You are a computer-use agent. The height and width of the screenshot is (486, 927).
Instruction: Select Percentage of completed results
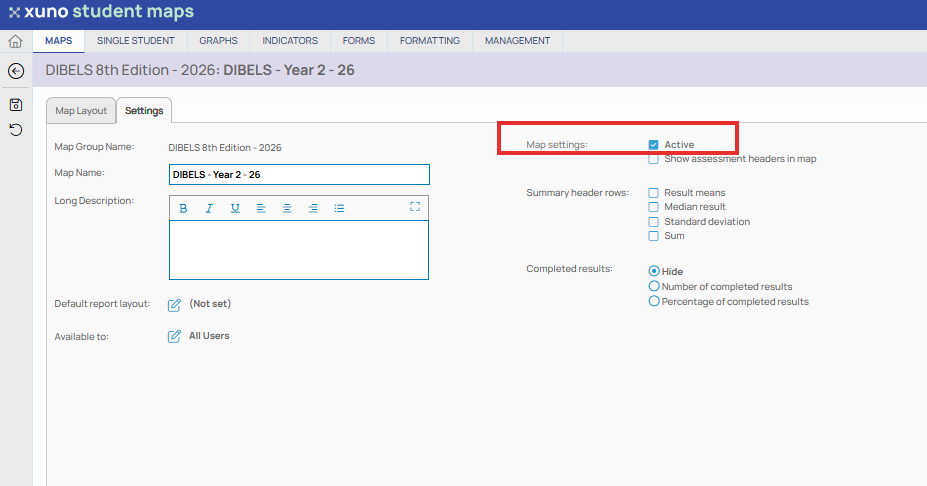654,301
